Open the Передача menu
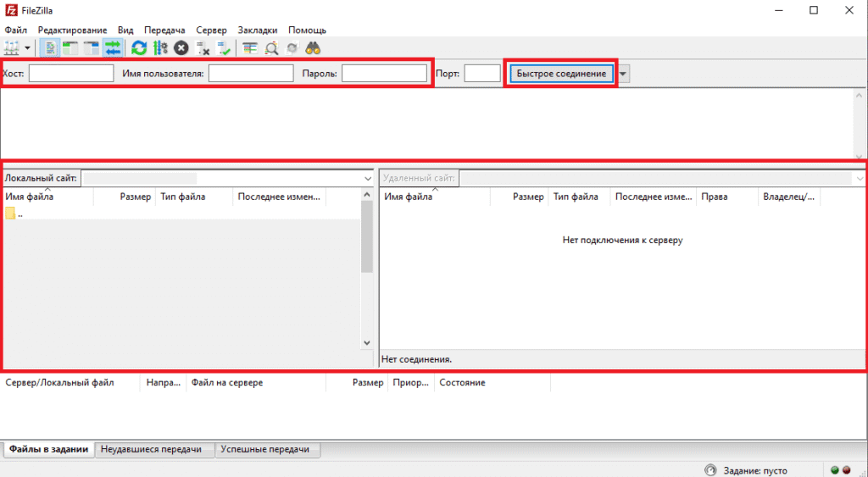The width and height of the screenshot is (868, 477). [164, 30]
